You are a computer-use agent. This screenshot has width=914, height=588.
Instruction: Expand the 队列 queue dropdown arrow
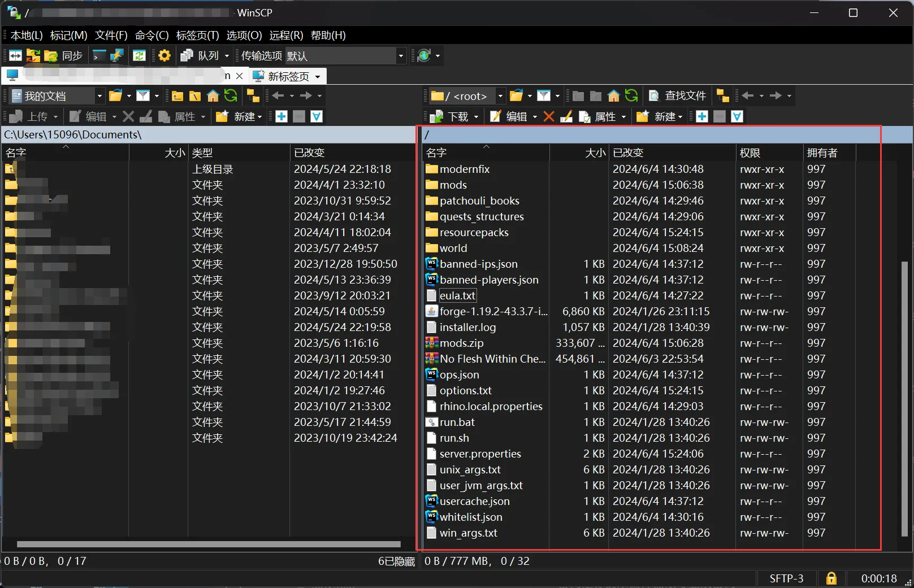tap(227, 55)
